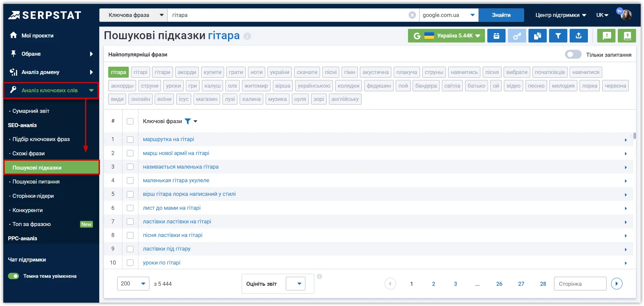Screen dimensions: 644x306
Task: Open the Центр підтримки dropdown
Action: click(x=561, y=15)
